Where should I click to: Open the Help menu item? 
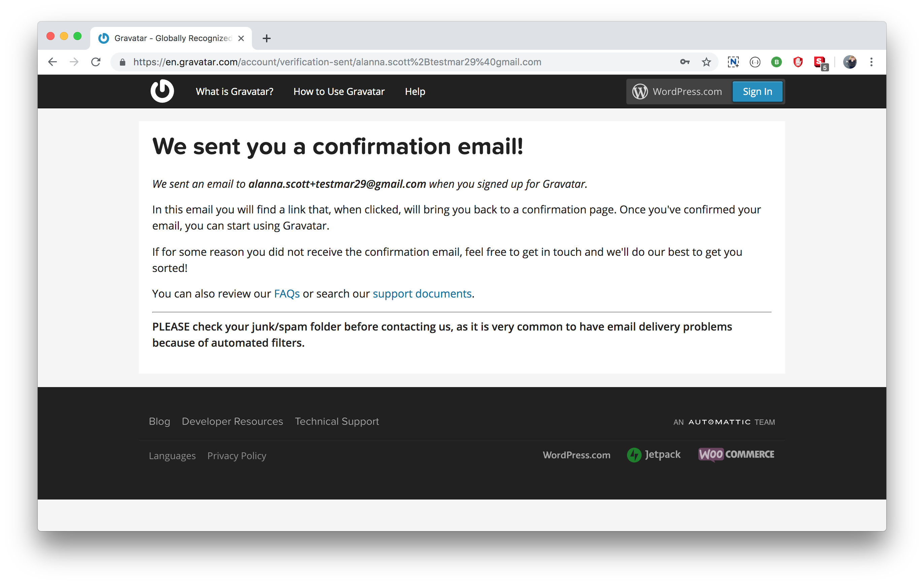point(415,92)
